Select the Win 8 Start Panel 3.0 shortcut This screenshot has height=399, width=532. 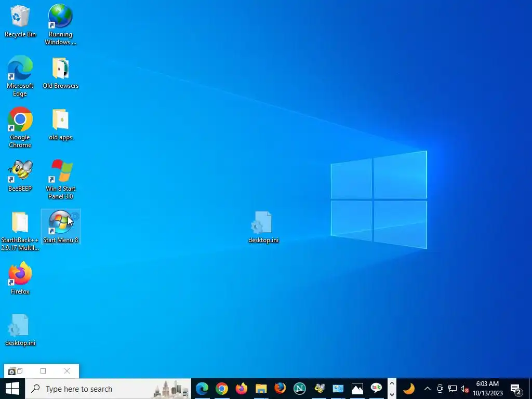[x=60, y=179]
